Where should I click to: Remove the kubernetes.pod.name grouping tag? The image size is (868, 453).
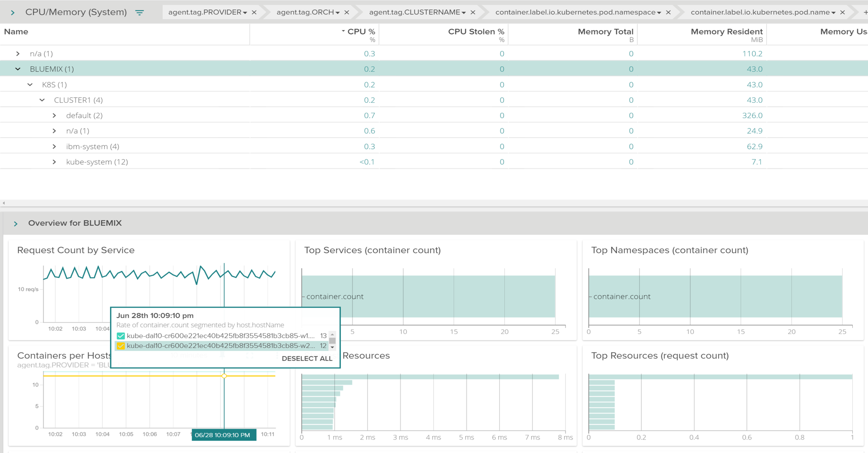click(x=843, y=12)
